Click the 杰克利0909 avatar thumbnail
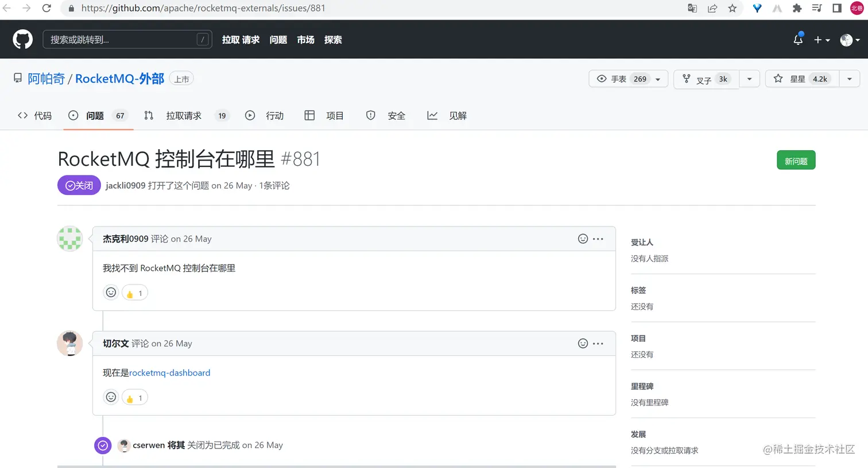The height and width of the screenshot is (468, 868). pyautogui.click(x=70, y=239)
